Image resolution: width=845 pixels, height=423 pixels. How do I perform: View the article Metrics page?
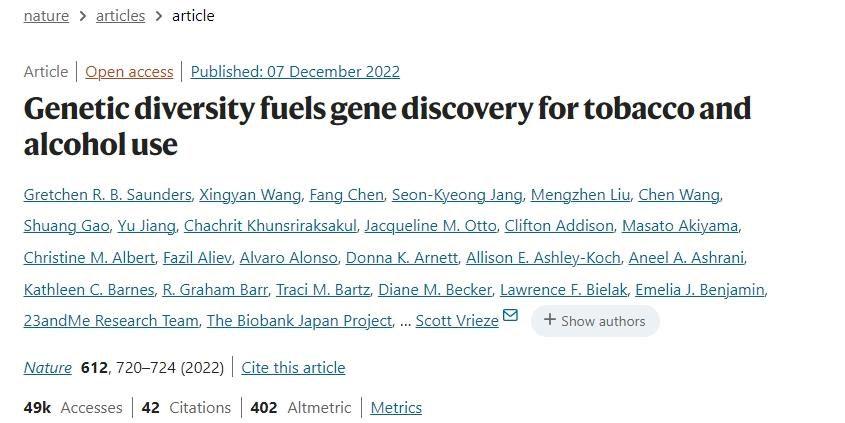[396, 408]
